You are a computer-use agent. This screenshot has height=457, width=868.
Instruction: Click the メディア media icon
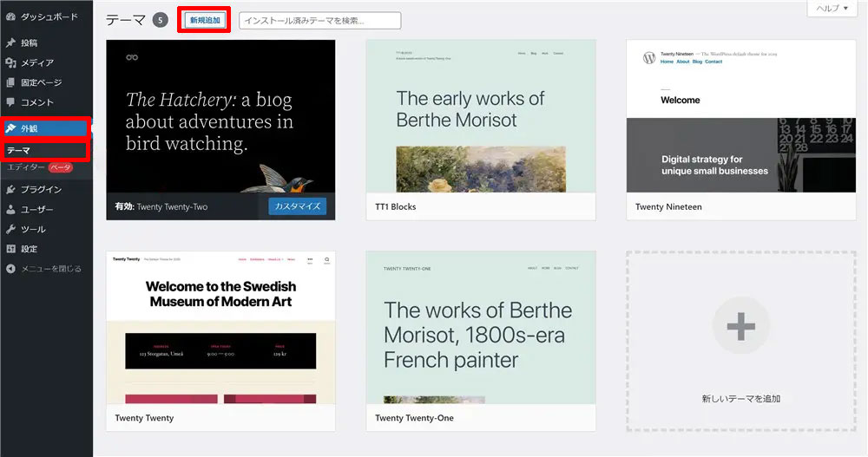tap(10, 62)
